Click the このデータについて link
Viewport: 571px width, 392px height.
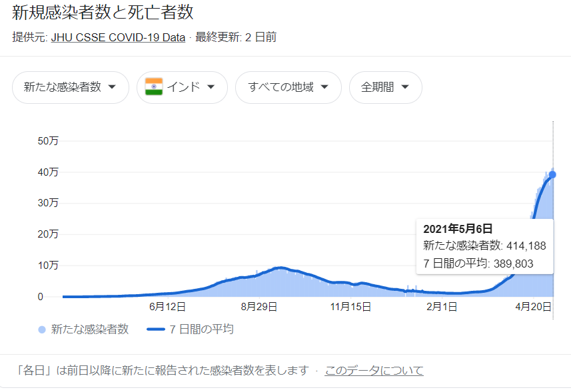374,371
